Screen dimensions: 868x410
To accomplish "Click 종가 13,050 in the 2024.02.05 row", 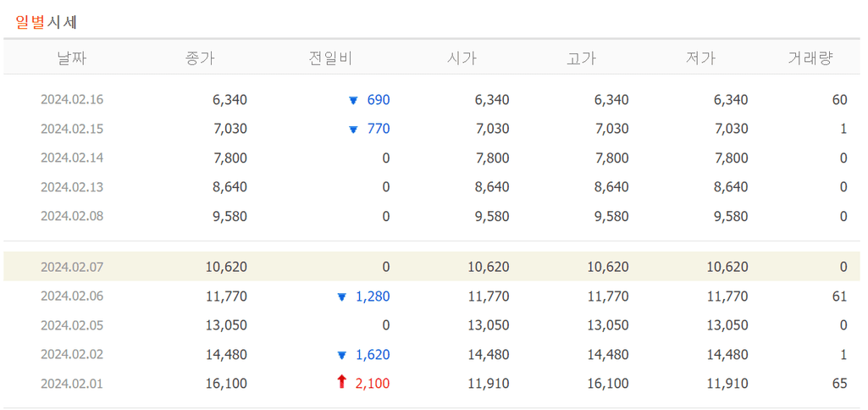I will 226,325.
